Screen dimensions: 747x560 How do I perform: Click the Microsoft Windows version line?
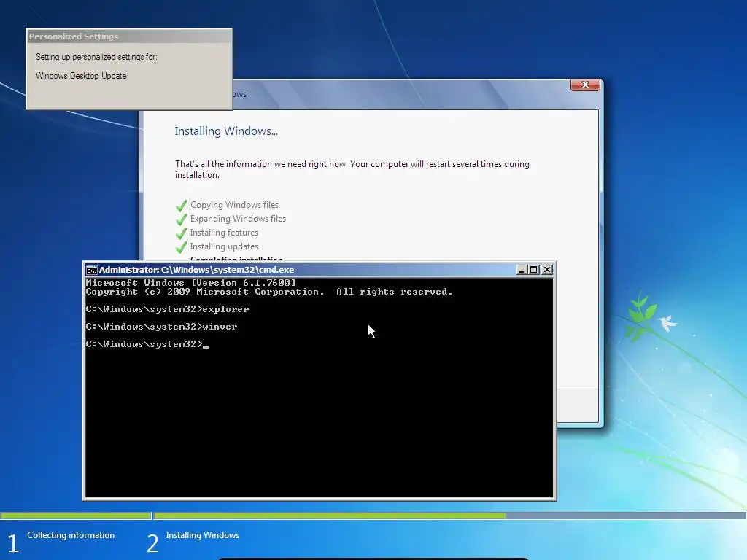pyautogui.click(x=190, y=283)
